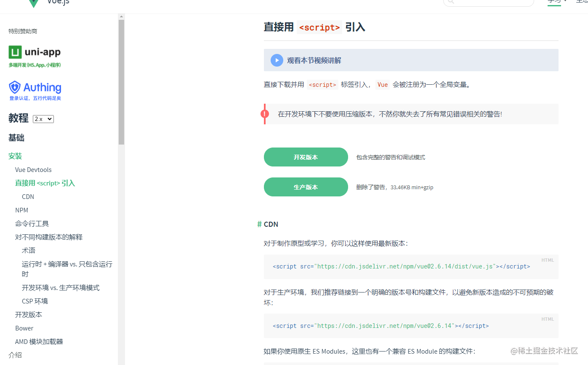Click the 基础 sidebar heading

[16, 137]
